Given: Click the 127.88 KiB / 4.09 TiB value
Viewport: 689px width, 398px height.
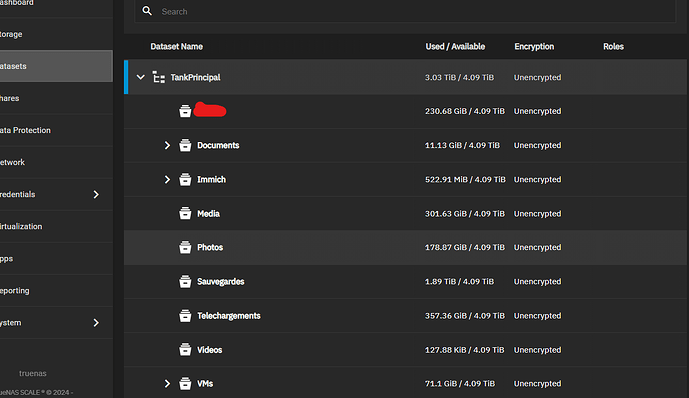Looking at the screenshot, I should [465, 350].
